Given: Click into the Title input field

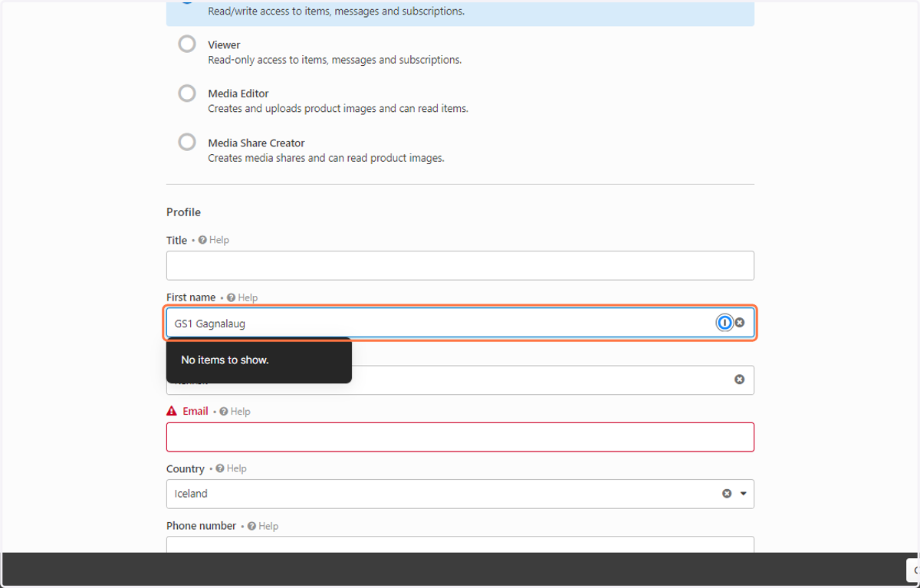Looking at the screenshot, I should tap(460, 265).
